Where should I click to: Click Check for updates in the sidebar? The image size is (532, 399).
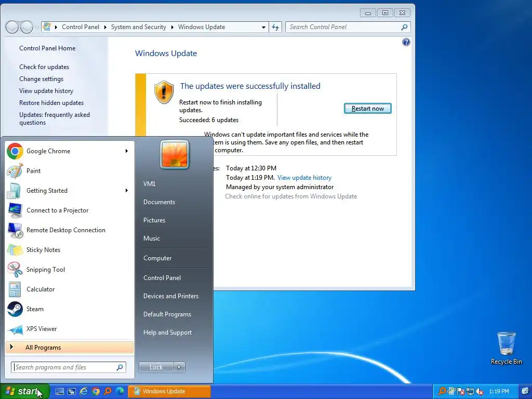44,67
